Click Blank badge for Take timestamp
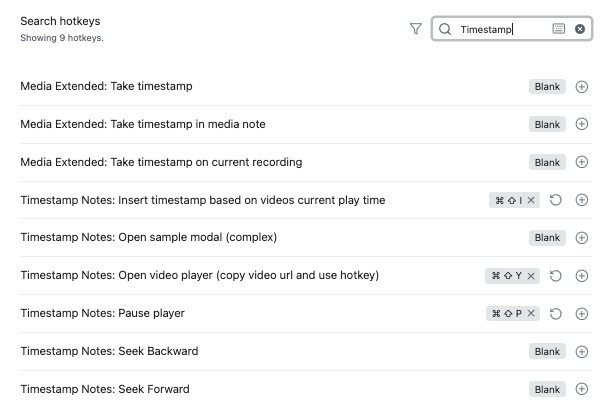 click(547, 87)
